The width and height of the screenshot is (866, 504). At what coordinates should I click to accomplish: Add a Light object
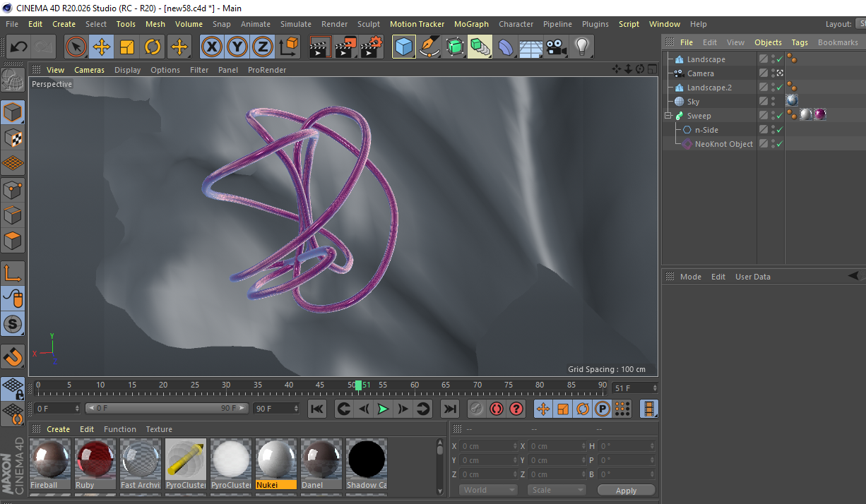pos(581,47)
